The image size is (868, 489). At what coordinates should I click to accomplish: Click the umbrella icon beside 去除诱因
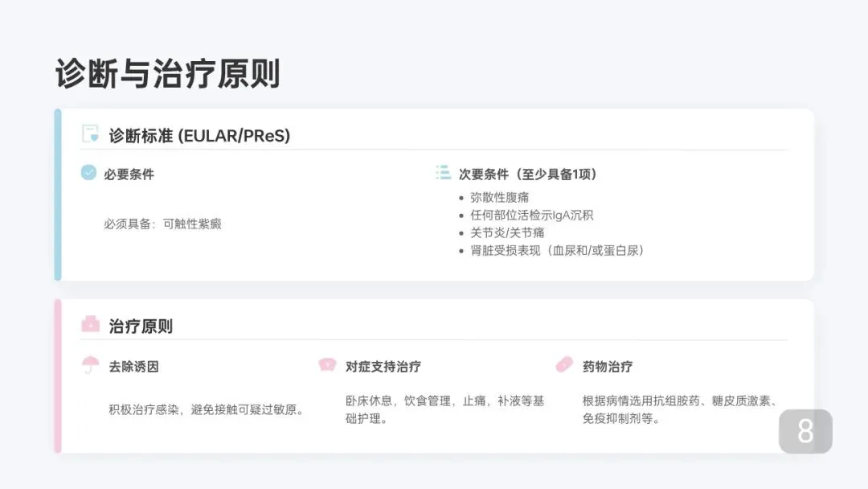[x=90, y=365]
